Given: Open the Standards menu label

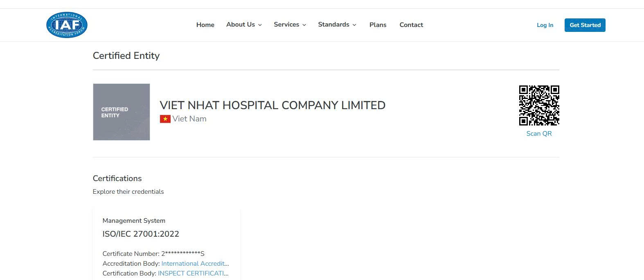Looking at the screenshot, I should tap(333, 25).
